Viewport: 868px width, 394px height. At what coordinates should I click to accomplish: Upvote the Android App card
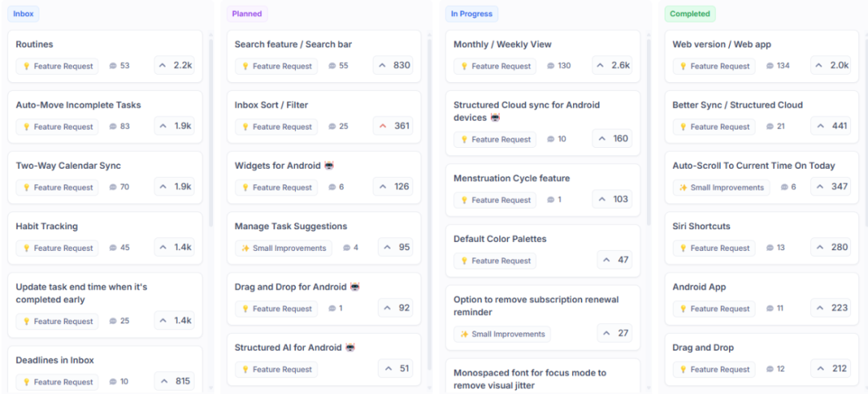pyautogui.click(x=830, y=308)
